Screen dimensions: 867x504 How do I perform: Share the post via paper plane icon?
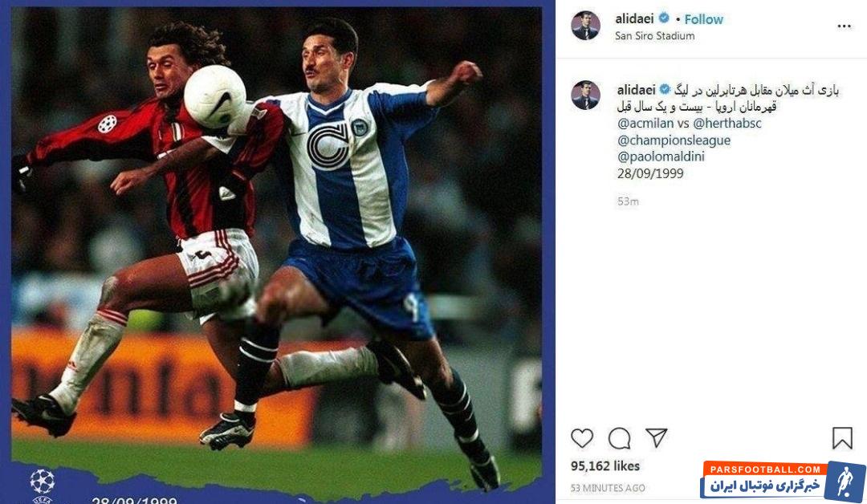(x=657, y=437)
